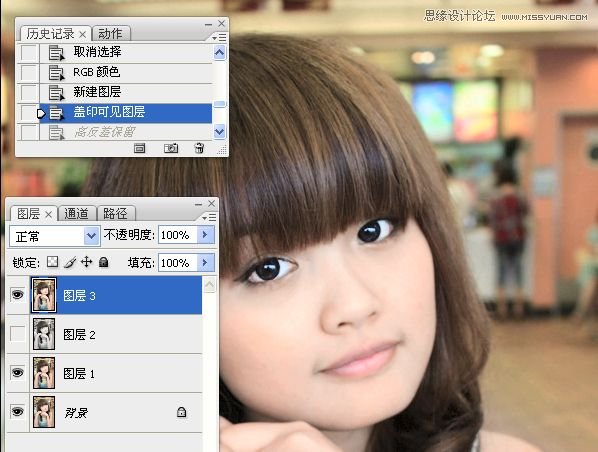The width and height of the screenshot is (598, 452).
Task: Open 填充 fill slider arrow
Action: [206, 262]
